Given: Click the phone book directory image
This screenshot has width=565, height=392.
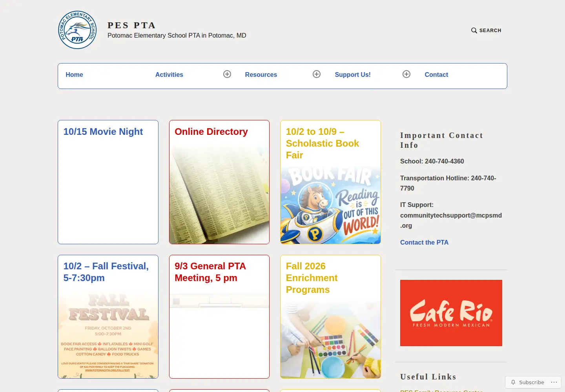Looking at the screenshot, I should 219,194.
